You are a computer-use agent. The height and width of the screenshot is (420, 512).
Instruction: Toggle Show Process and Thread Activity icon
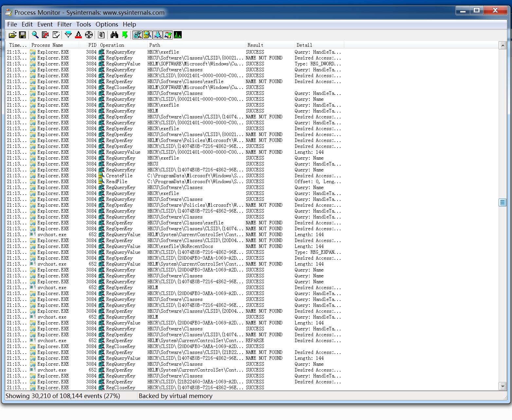pyautogui.click(x=168, y=35)
